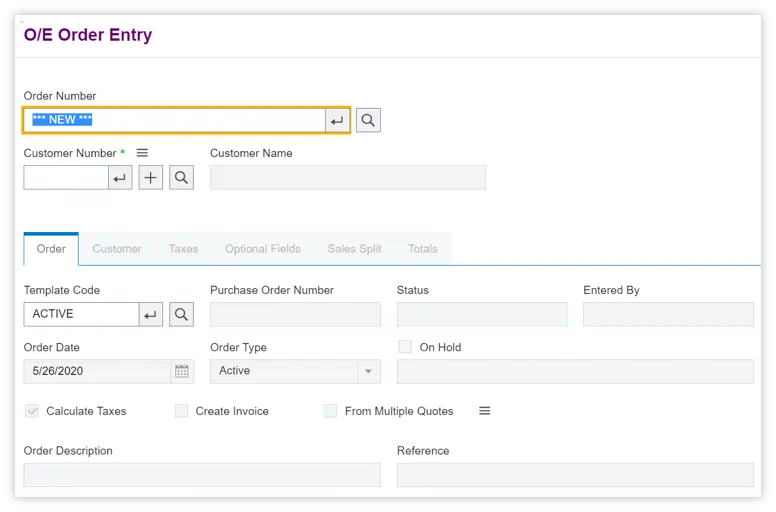Click the Order Number search magnifier icon
The height and width of the screenshot is (512, 776).
tap(368, 120)
